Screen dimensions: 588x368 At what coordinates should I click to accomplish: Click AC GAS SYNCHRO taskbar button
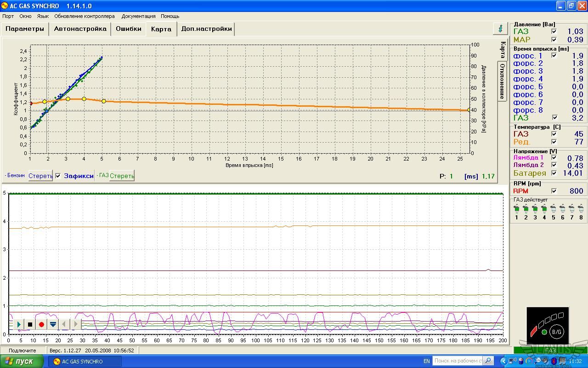84,362
